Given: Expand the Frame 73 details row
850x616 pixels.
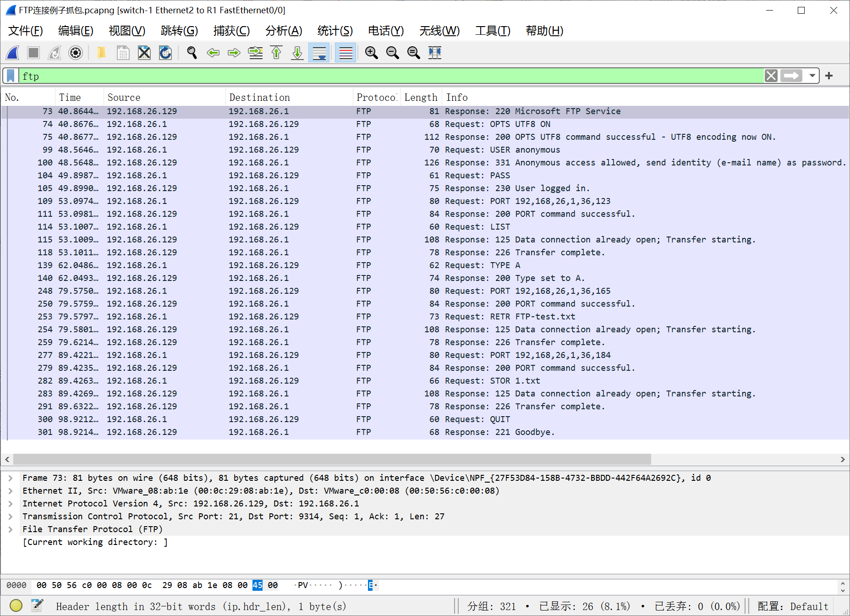Looking at the screenshot, I should (x=10, y=478).
